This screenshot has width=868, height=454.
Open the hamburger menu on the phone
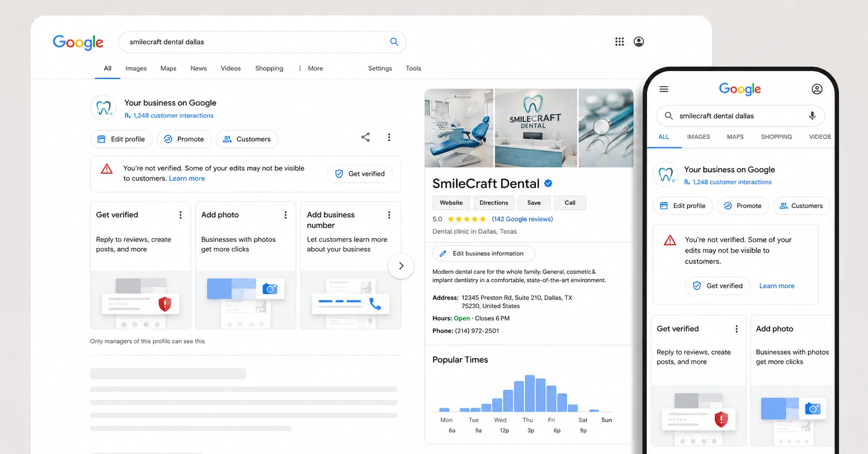point(664,89)
